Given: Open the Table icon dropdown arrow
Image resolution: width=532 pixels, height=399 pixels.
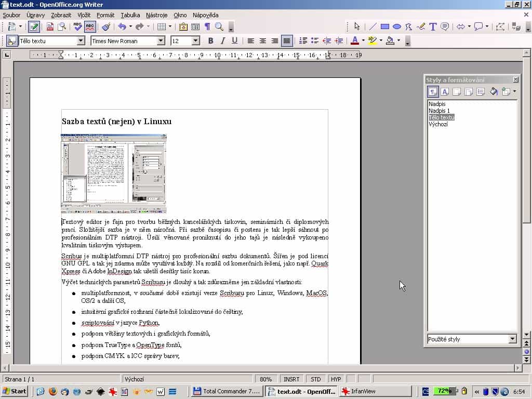Looking at the screenshot, I should tap(170, 27).
